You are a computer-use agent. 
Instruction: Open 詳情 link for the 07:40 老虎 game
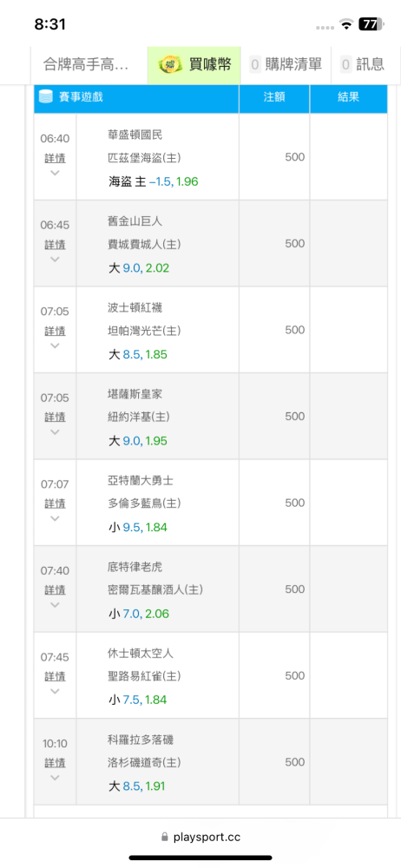click(x=55, y=590)
